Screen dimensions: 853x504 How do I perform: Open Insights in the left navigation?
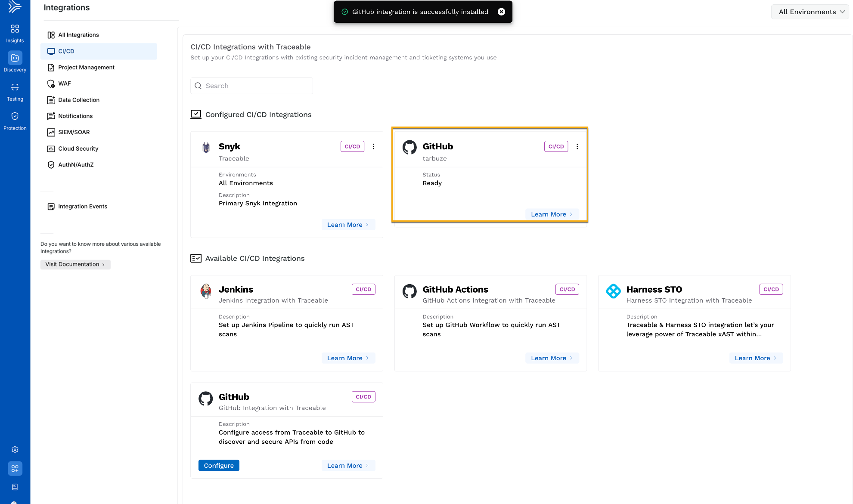[15, 34]
